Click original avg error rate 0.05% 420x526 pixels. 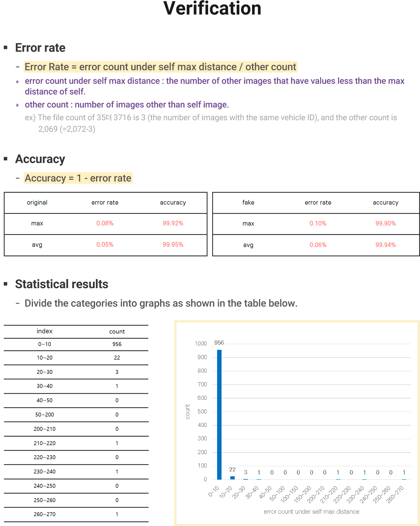click(x=105, y=245)
